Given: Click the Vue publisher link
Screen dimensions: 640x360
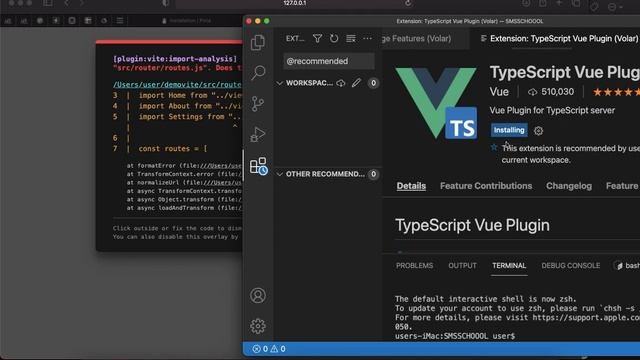Looking at the screenshot, I should tap(499, 92).
